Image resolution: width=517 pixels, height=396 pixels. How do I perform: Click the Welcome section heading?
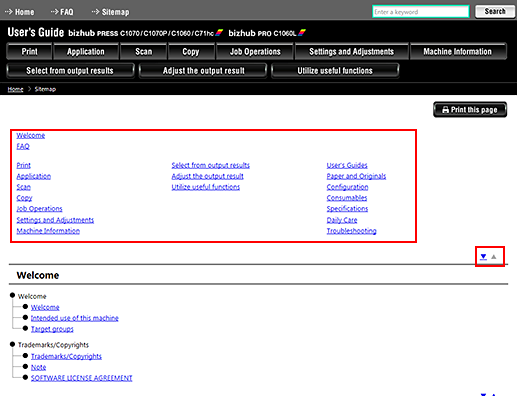(x=38, y=275)
